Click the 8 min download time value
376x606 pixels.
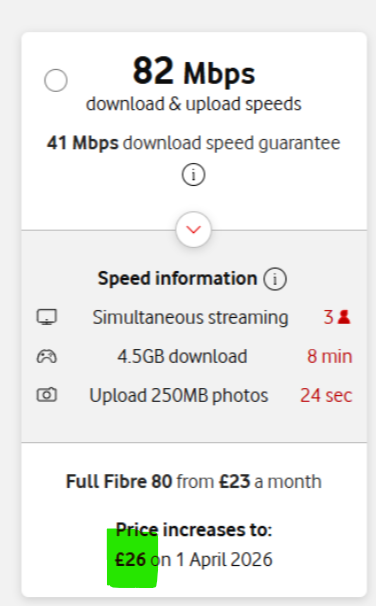click(330, 356)
